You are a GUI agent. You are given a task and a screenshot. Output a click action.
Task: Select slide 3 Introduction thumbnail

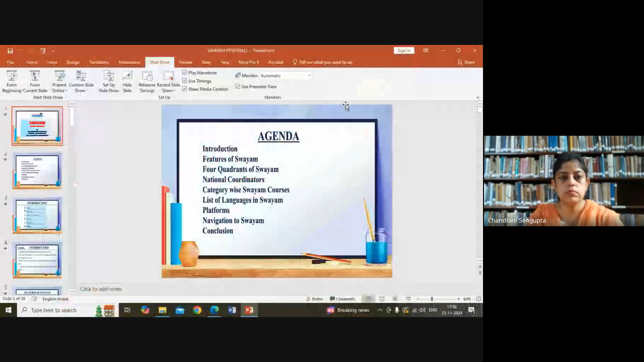click(x=37, y=215)
